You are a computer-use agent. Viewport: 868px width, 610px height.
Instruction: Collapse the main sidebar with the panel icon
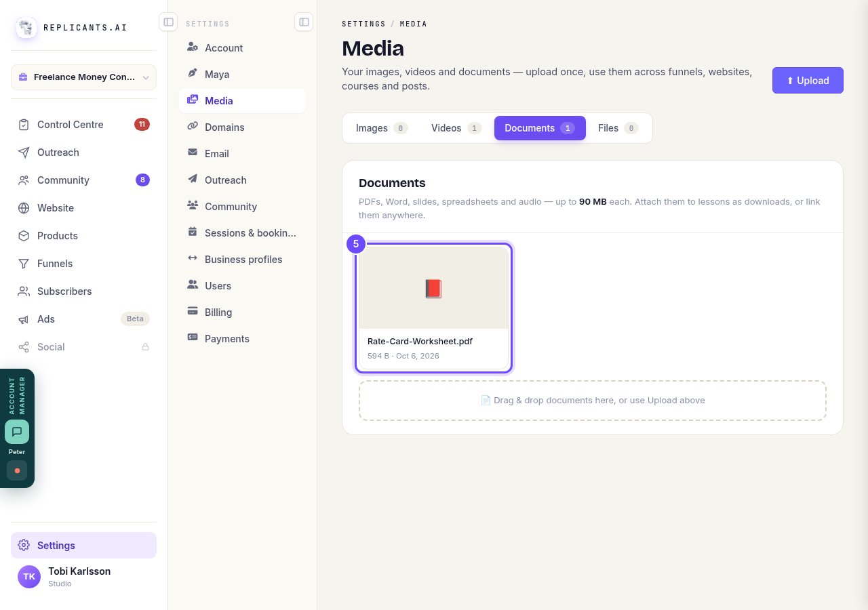[x=168, y=22]
